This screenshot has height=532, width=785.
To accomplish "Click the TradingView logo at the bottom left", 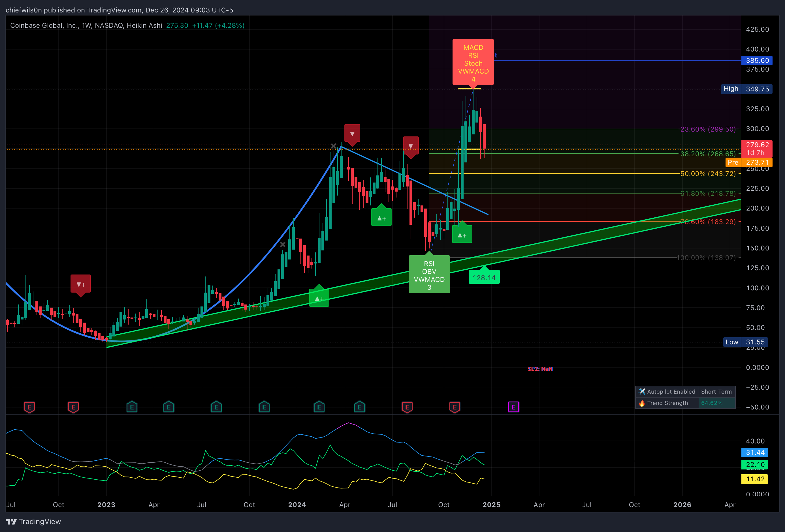I will pyautogui.click(x=33, y=522).
